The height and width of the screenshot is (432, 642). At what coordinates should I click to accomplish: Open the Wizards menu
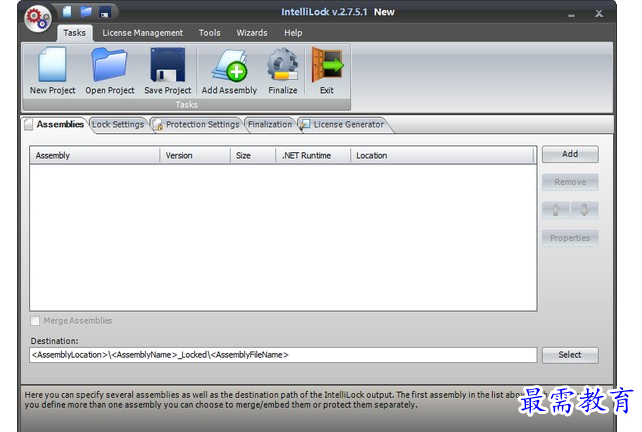click(252, 33)
